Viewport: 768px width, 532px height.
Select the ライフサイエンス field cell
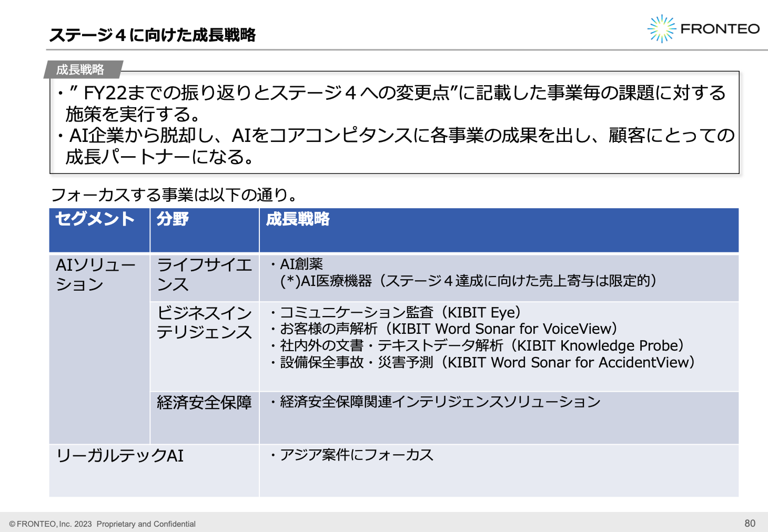[x=205, y=278]
